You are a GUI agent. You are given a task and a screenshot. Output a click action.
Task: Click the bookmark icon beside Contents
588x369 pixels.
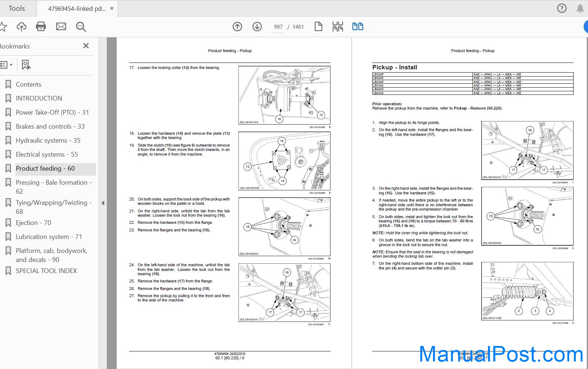pyautogui.click(x=8, y=84)
